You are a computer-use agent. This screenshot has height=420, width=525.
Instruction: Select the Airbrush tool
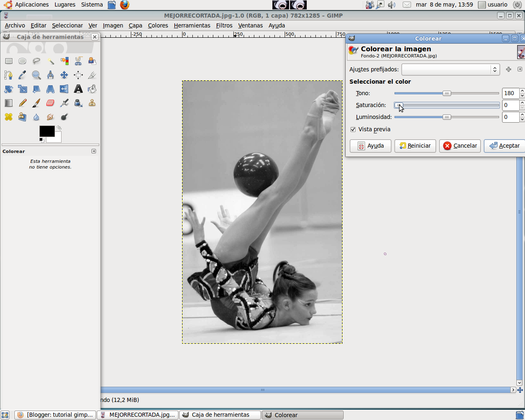64,103
